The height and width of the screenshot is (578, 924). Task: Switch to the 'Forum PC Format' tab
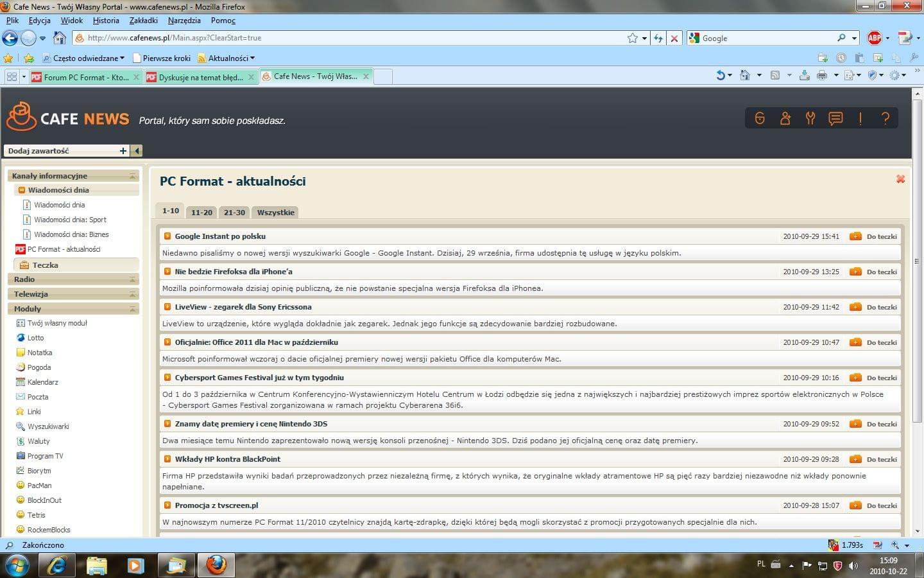[85, 77]
